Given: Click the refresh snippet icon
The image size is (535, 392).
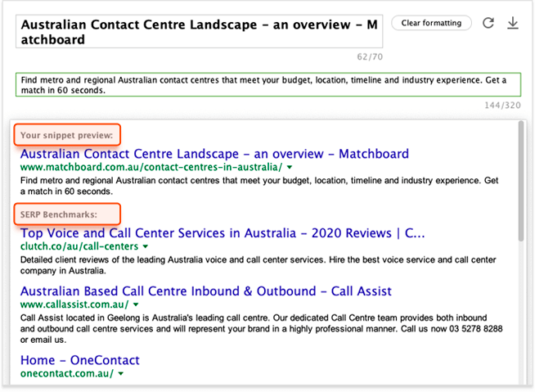Looking at the screenshot, I should click(x=488, y=23).
